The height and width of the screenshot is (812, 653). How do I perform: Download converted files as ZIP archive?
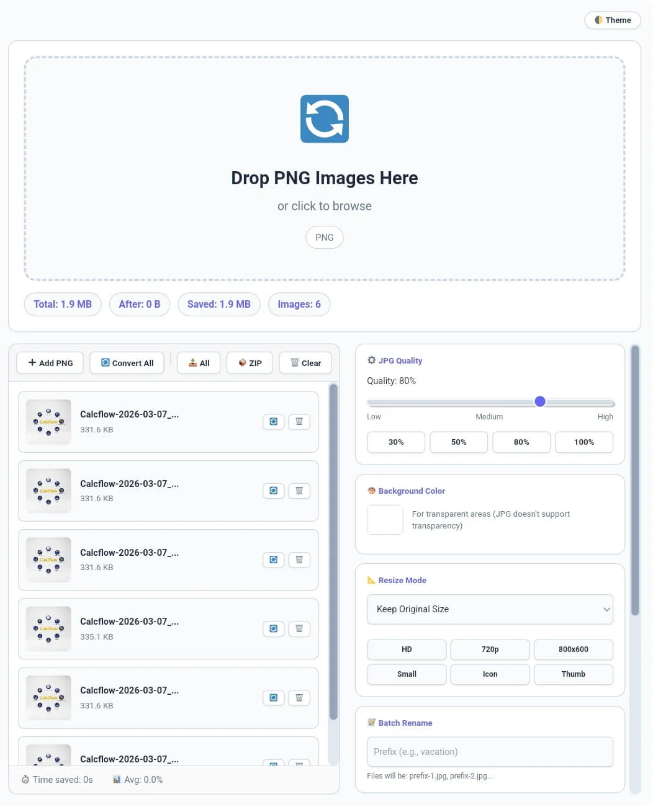click(250, 362)
